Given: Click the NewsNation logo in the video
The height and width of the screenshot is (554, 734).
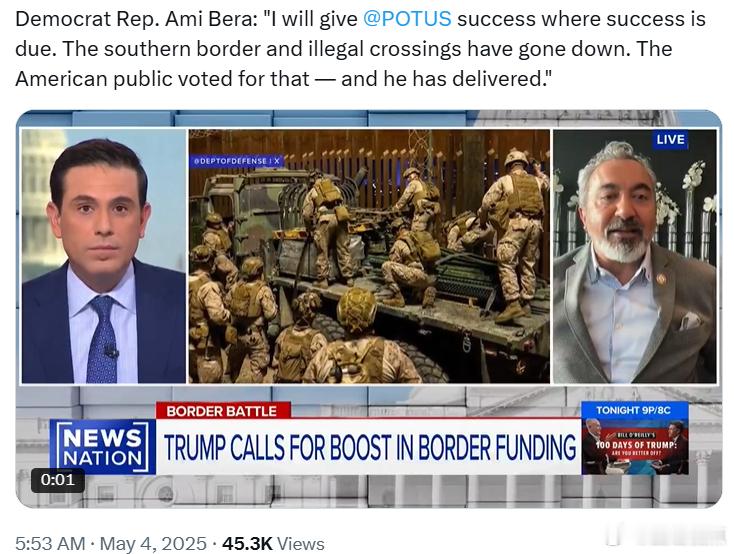Looking at the screenshot, I should tap(103, 447).
